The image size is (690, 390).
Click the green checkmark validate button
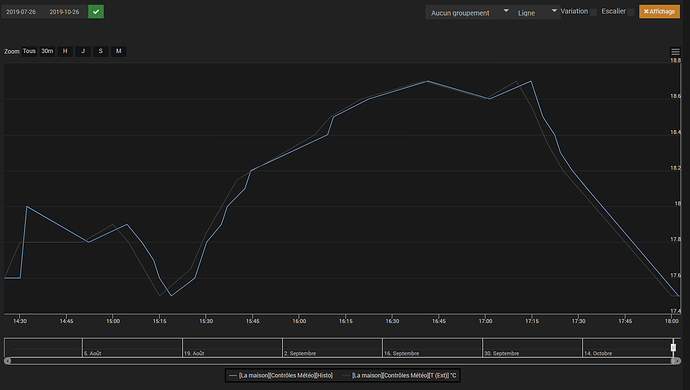[96, 12]
